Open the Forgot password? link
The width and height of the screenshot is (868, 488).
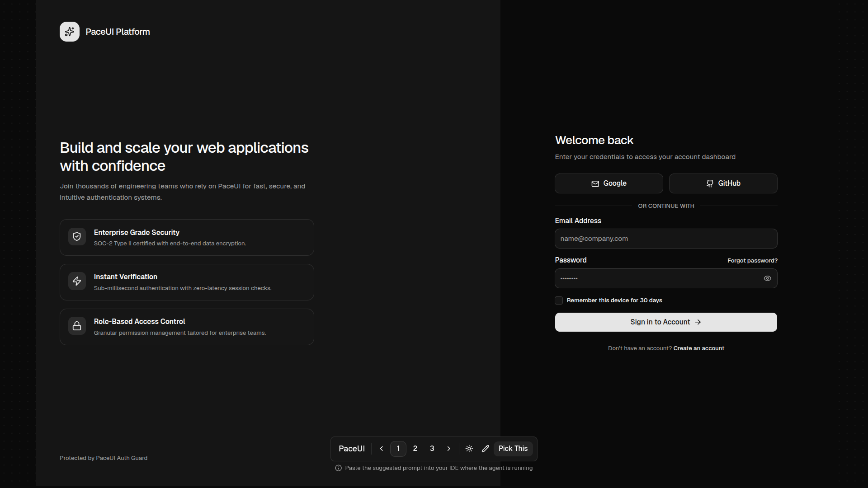click(x=752, y=261)
